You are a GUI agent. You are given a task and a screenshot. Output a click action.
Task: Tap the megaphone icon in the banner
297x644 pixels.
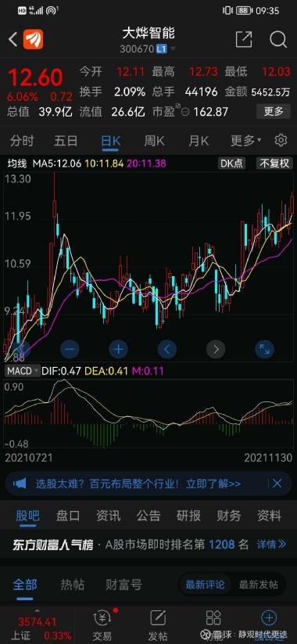point(20,484)
